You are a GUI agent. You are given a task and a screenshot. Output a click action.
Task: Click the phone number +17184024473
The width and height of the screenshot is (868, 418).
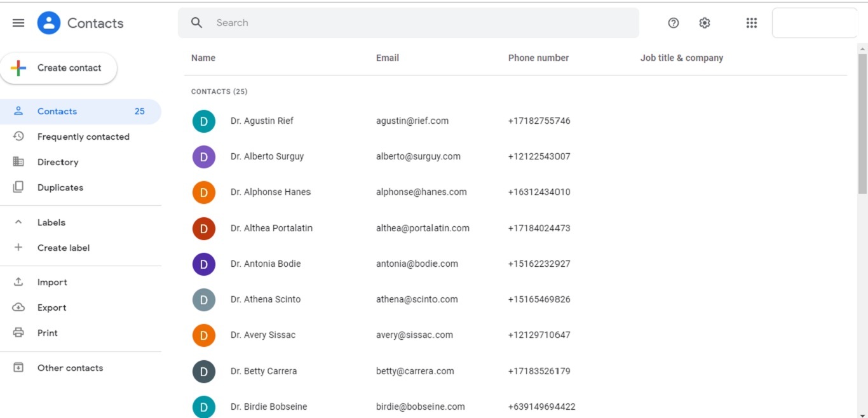click(539, 228)
